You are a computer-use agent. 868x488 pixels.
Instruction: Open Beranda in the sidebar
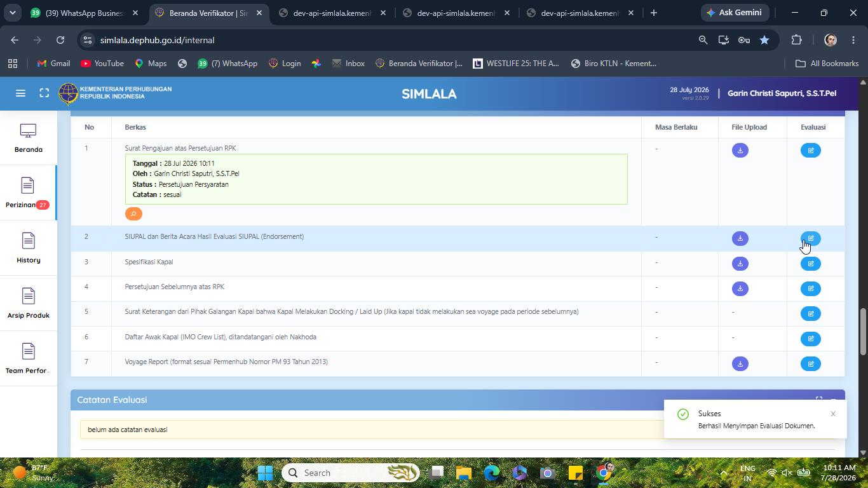click(x=28, y=139)
